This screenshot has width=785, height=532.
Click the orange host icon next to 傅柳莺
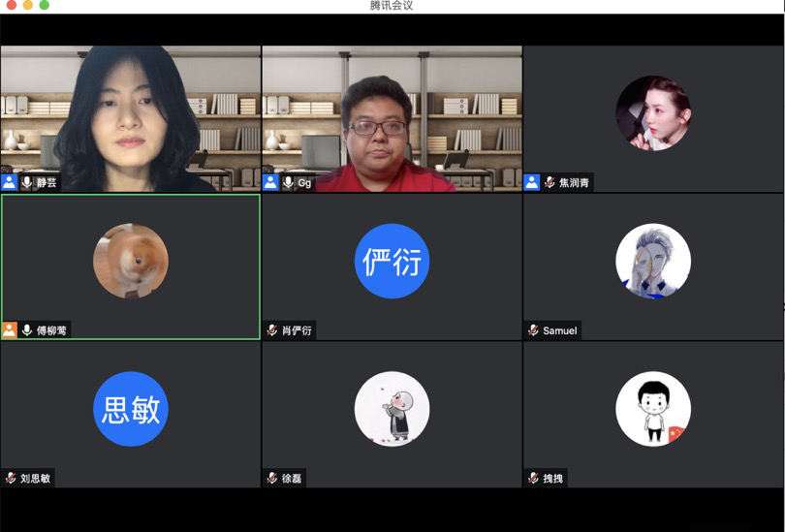10,330
